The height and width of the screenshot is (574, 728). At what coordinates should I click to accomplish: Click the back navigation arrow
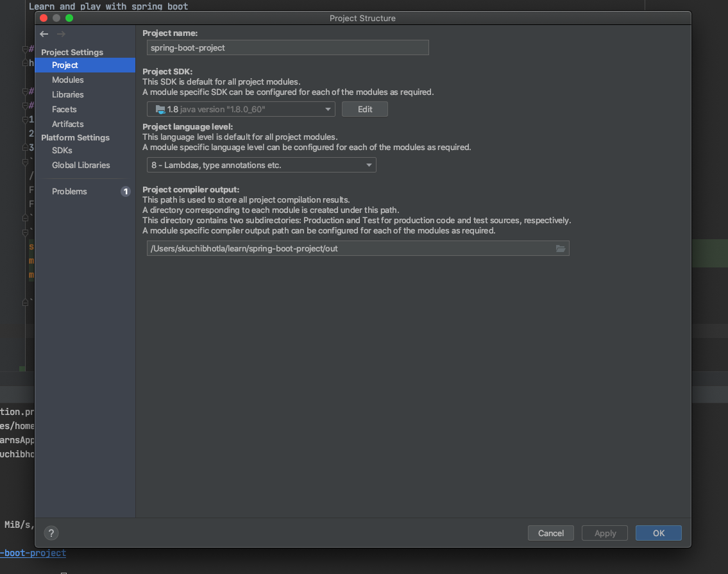coord(44,34)
